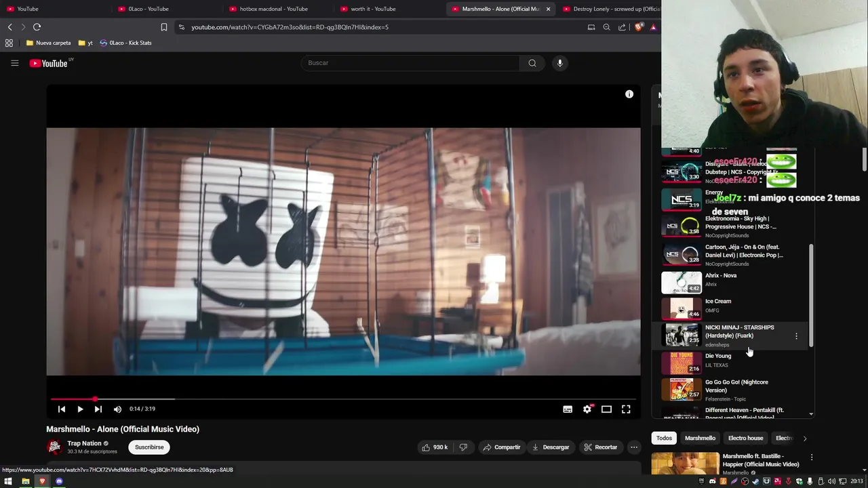Screen dimensions: 868x488
Task: Open Brave Shields lion icon
Action: (638, 27)
